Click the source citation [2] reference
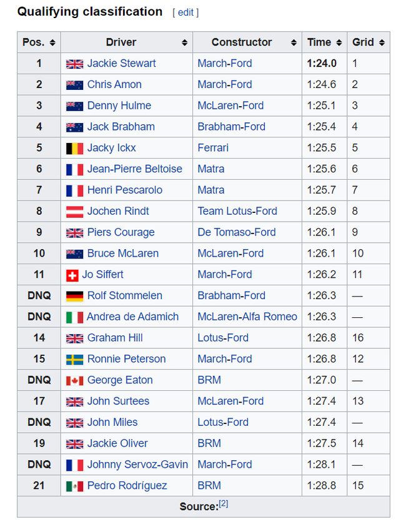The width and height of the screenshot is (406, 532). [223, 504]
